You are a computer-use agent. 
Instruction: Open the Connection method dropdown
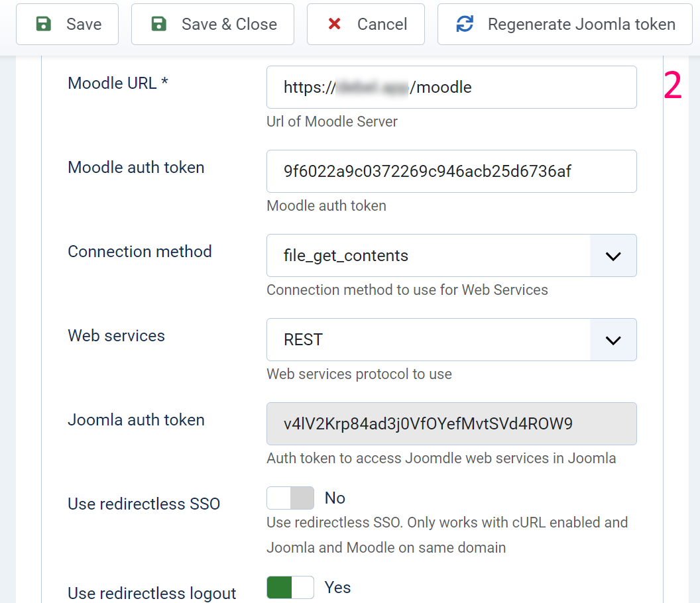[x=451, y=255]
